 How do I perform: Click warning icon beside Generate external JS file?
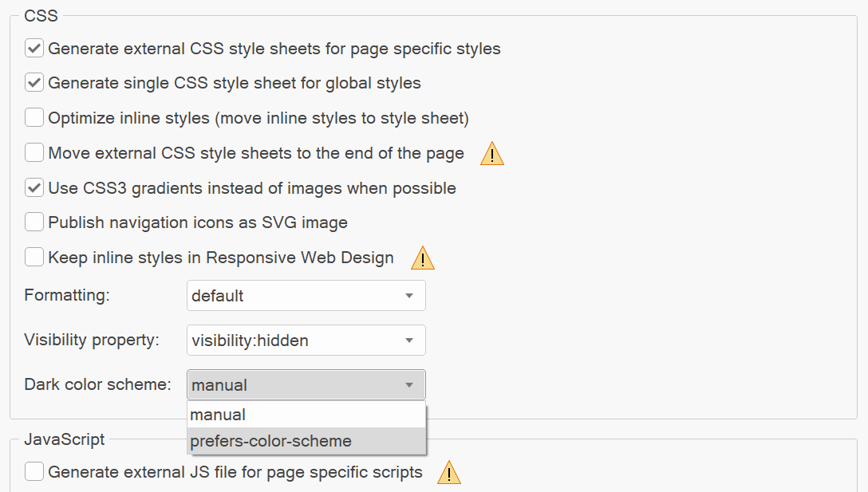[449, 473]
